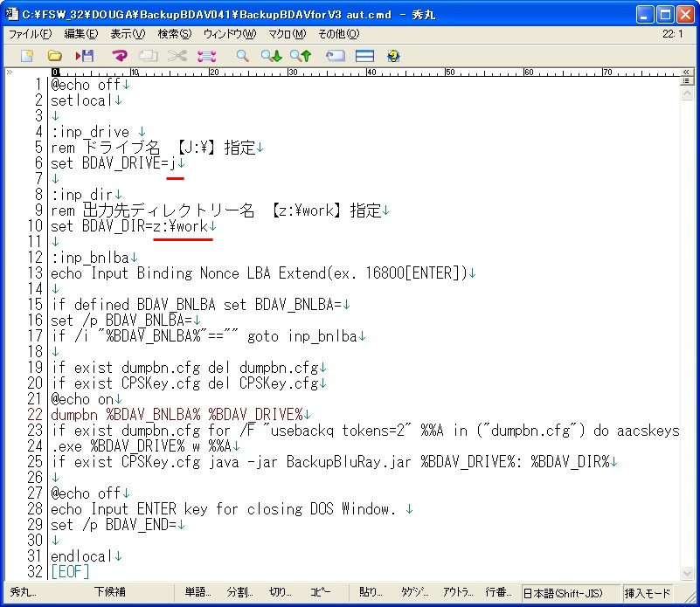Save the file using the floppy disk icon

(85, 56)
